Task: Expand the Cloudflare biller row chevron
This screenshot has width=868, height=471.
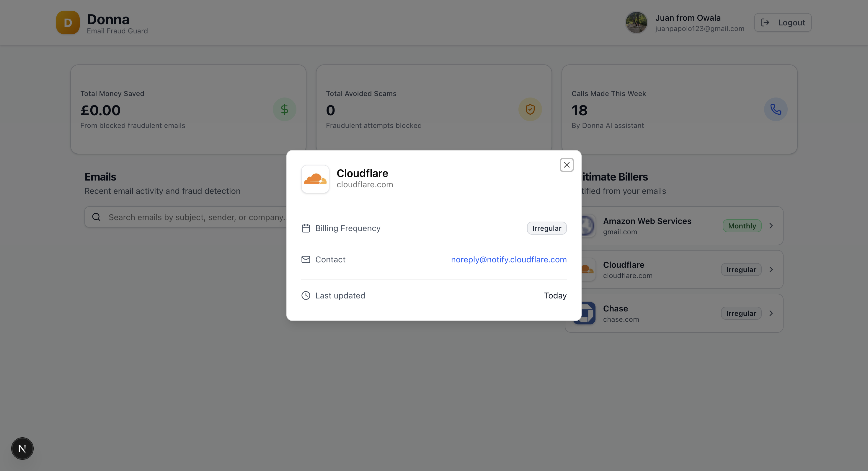Action: coord(771,269)
